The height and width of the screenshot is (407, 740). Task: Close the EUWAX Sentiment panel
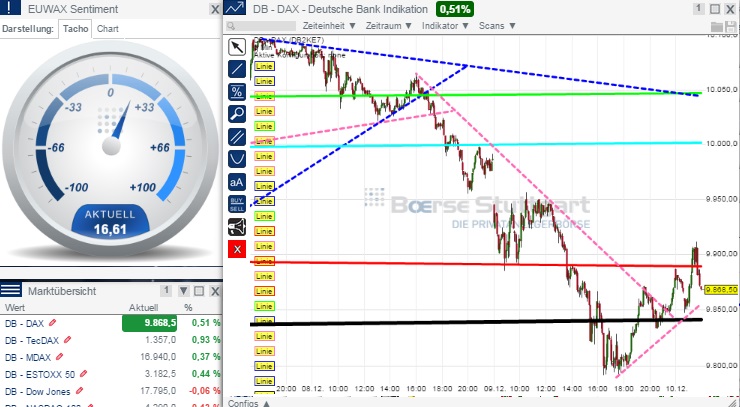tap(215, 9)
